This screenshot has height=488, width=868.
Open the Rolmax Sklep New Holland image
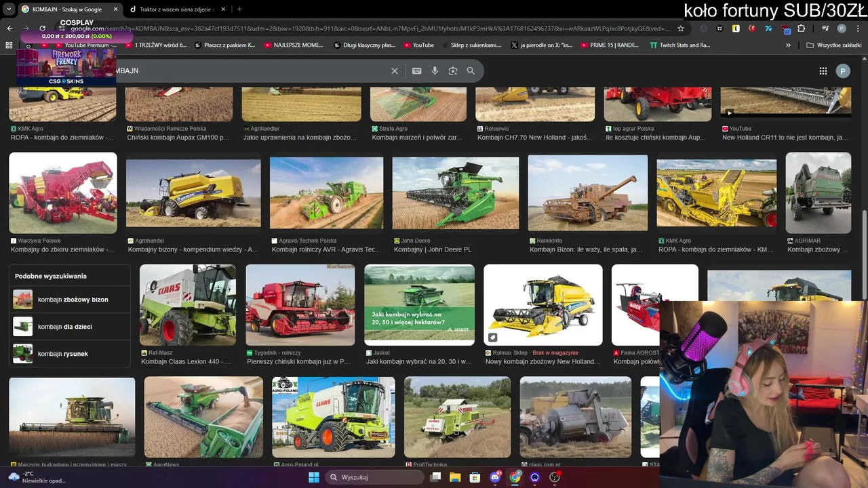pyautogui.click(x=542, y=305)
